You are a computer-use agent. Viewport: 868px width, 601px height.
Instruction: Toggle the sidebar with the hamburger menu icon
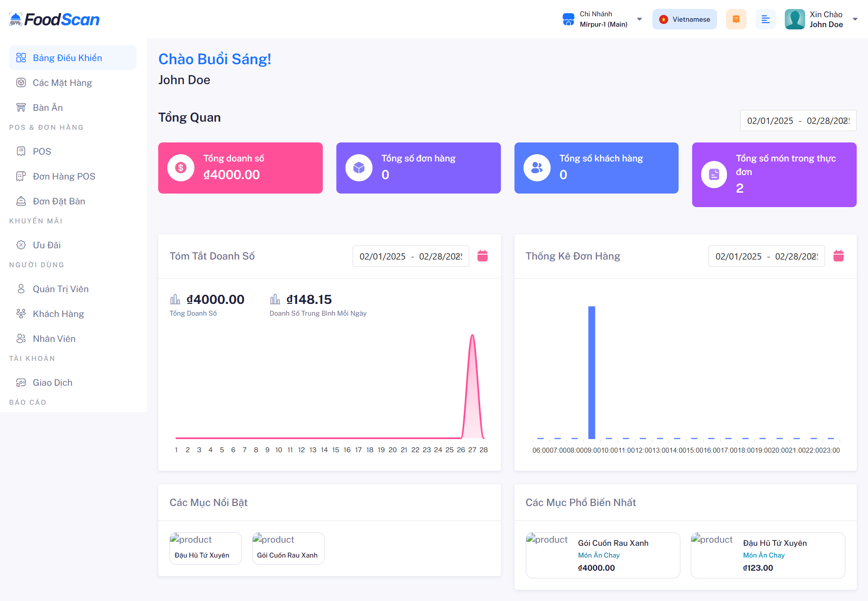coord(765,19)
